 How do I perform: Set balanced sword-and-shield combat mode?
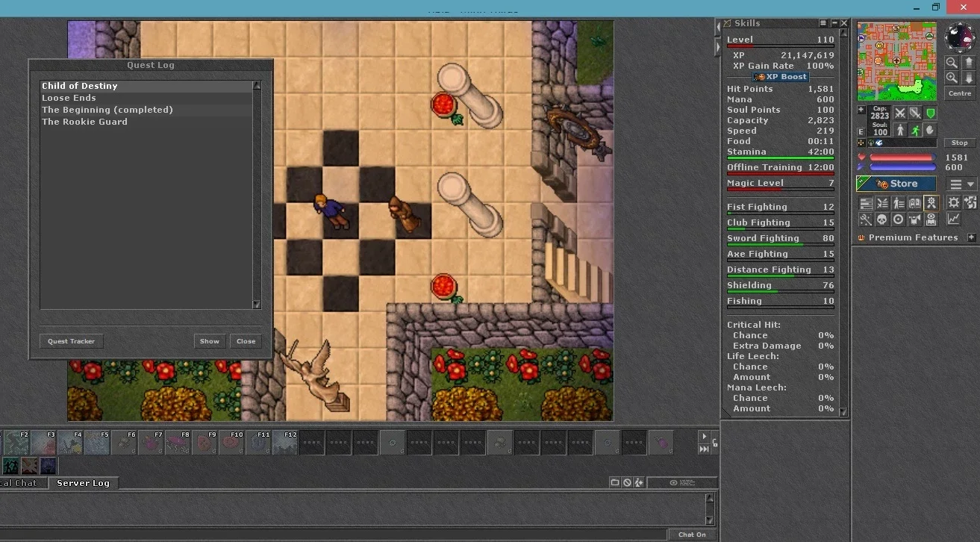pyautogui.click(x=915, y=113)
